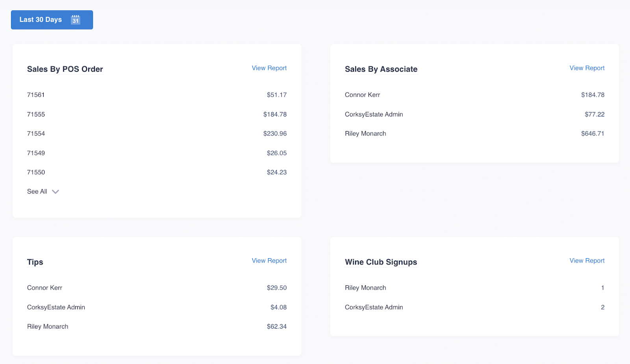Click the Wine Club Signups heading
The image size is (630, 364).
(381, 262)
